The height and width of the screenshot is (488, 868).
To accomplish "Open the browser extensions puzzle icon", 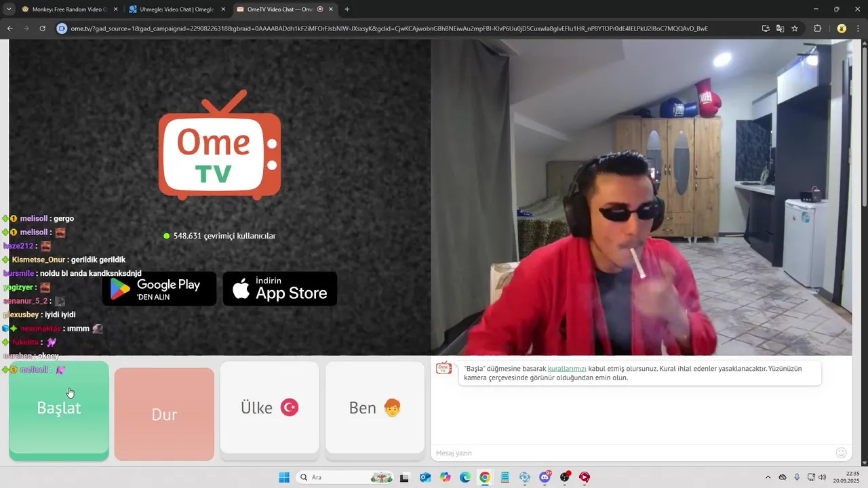I will (x=817, y=28).
